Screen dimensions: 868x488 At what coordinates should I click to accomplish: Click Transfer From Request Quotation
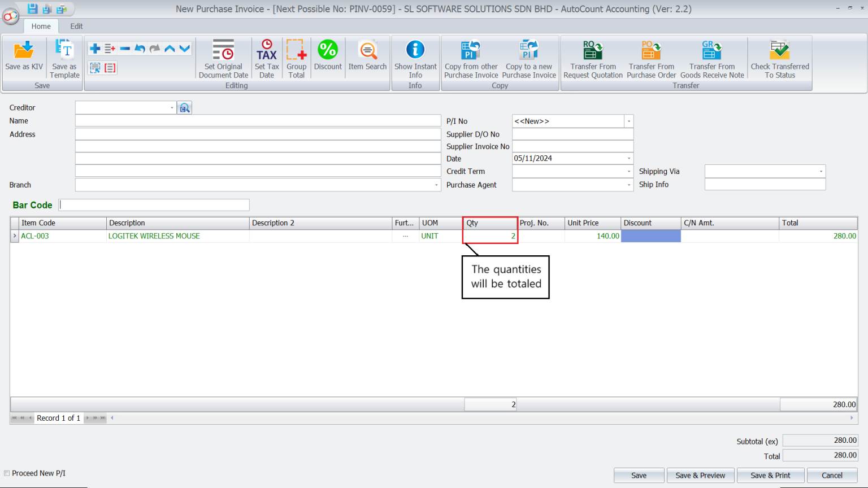pyautogui.click(x=592, y=56)
